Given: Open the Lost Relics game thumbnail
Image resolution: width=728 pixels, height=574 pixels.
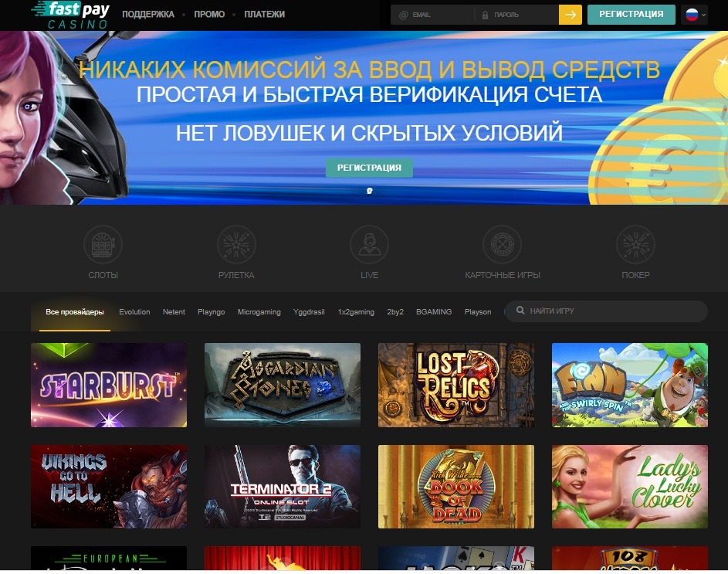Looking at the screenshot, I should tap(456, 385).
